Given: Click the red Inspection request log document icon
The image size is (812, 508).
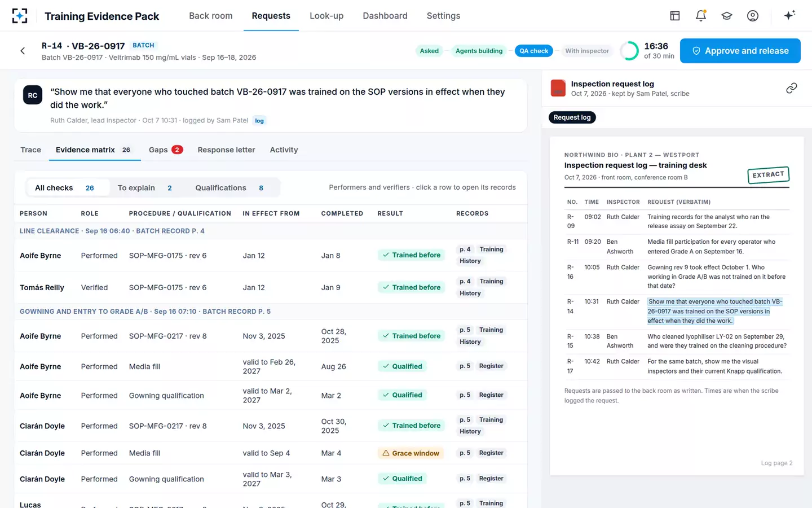Looking at the screenshot, I should click(558, 88).
